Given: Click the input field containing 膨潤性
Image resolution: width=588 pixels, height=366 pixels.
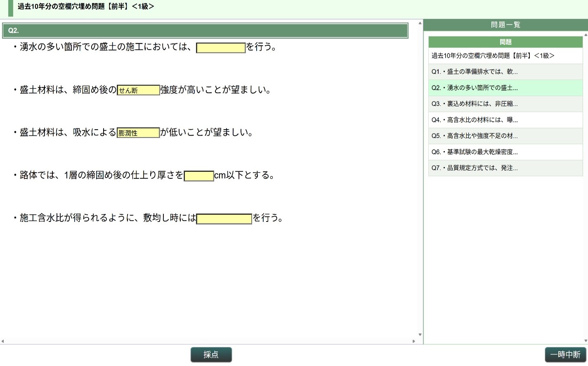Looking at the screenshot, I should tap(138, 133).
